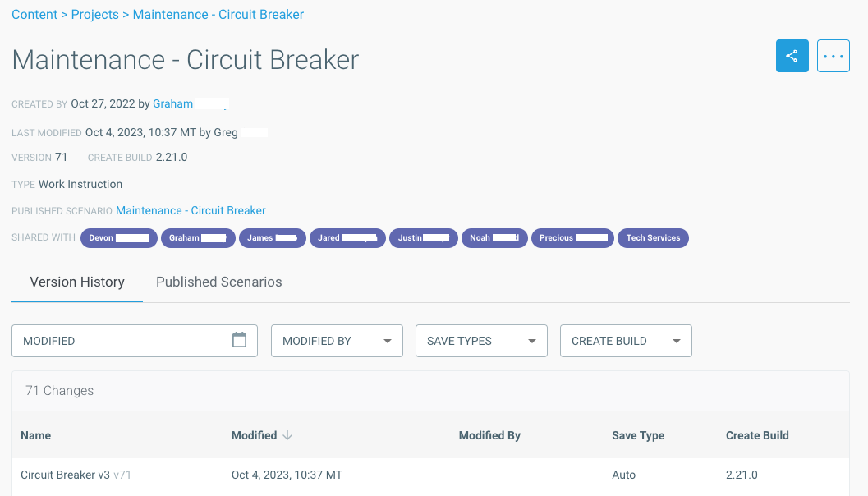The height and width of the screenshot is (496, 868).
Task: Click the Tech Services shared-with chip
Action: click(653, 238)
